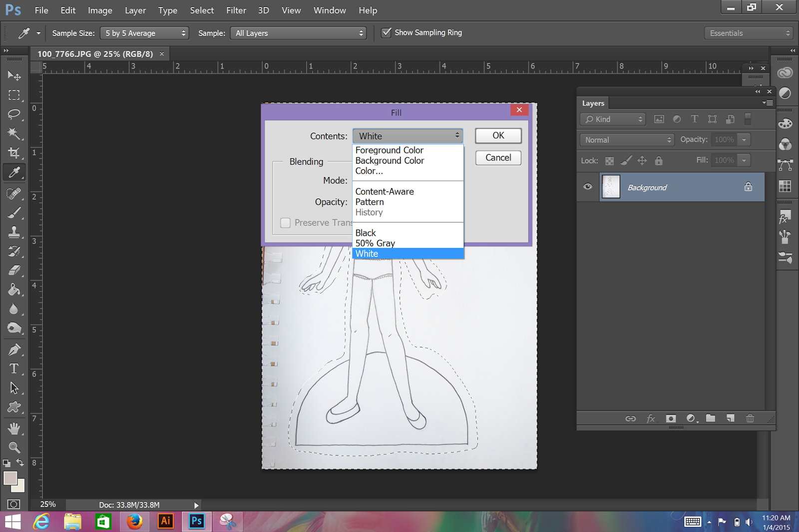
Task: Select the Zoom tool
Action: point(14,447)
